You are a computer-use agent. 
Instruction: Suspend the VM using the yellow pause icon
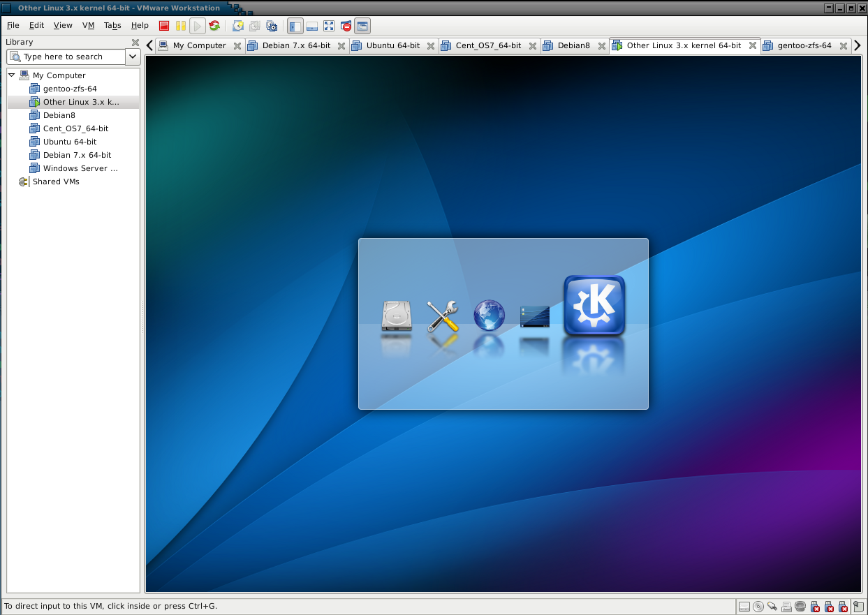tap(181, 26)
